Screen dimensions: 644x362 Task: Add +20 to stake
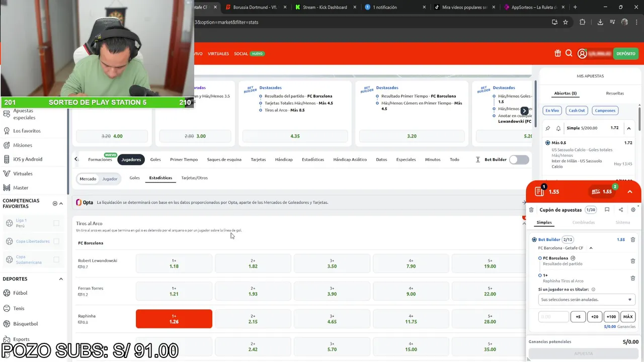pyautogui.click(x=594, y=317)
